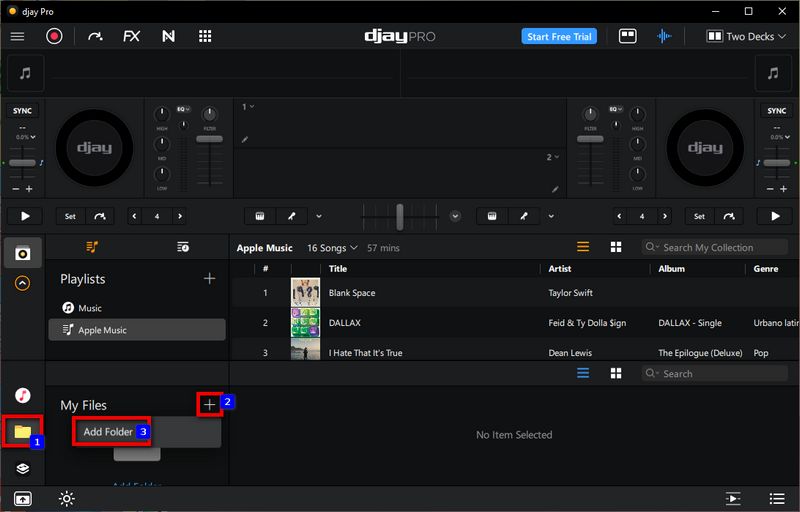Viewport: 800px width, 512px height.
Task: Select the Apple Music playlist
Action: pyautogui.click(x=137, y=330)
